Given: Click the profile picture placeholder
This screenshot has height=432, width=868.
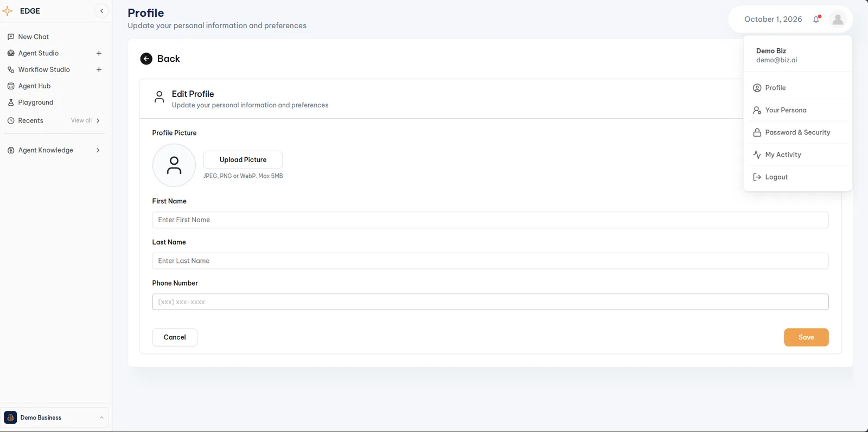Looking at the screenshot, I should [x=174, y=165].
